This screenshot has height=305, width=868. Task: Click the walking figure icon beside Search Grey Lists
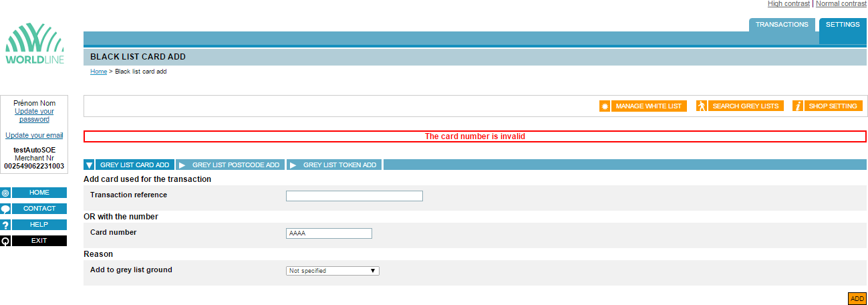pos(702,106)
